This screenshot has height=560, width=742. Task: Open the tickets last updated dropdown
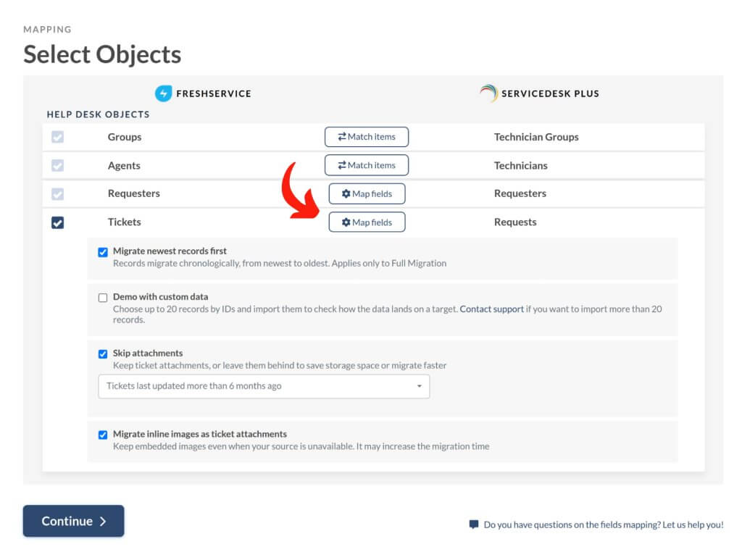[x=263, y=386]
